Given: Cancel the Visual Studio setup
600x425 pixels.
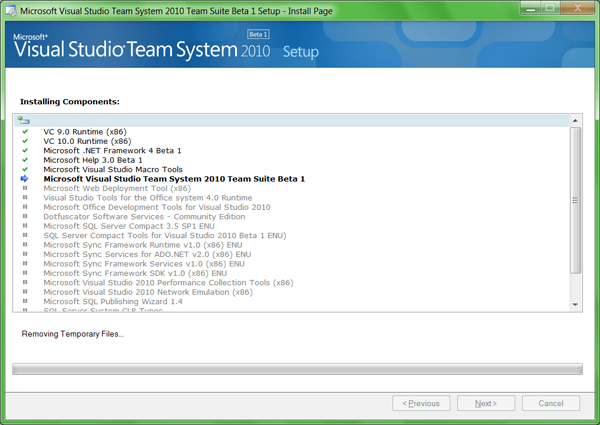Looking at the screenshot, I should pyautogui.click(x=551, y=403).
